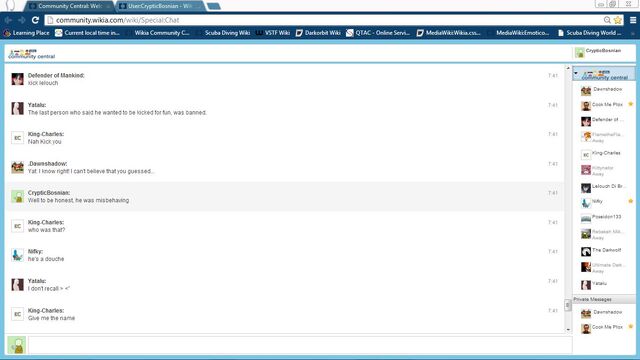Click Yatalu's avatar in the user list

(x=586, y=284)
